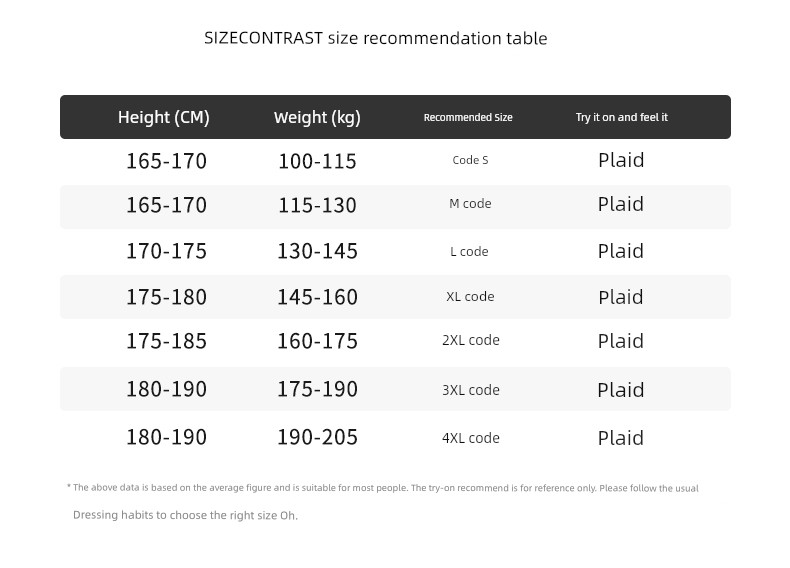The height and width of the screenshot is (568, 790).
Task: Click the Plaid cell in the 4XL row
Action: pos(621,438)
